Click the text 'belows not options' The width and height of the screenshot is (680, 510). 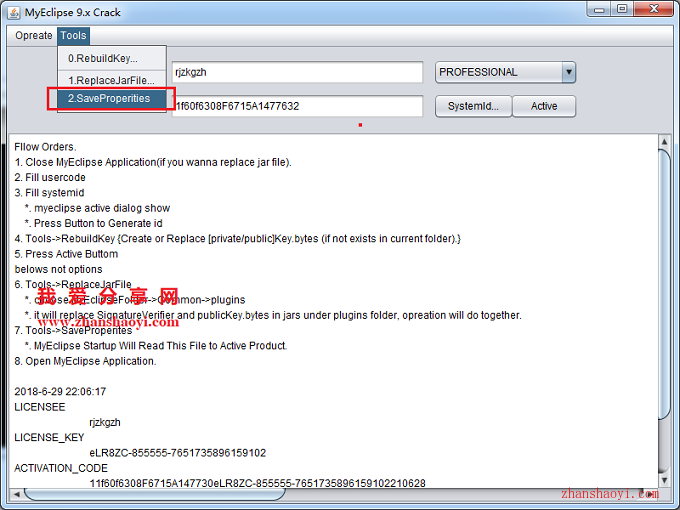click(58, 269)
